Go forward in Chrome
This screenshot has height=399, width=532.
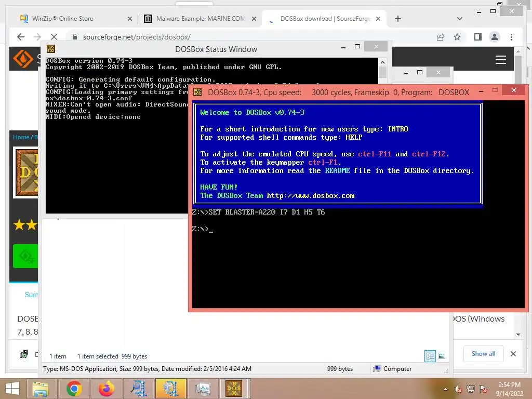point(37,37)
